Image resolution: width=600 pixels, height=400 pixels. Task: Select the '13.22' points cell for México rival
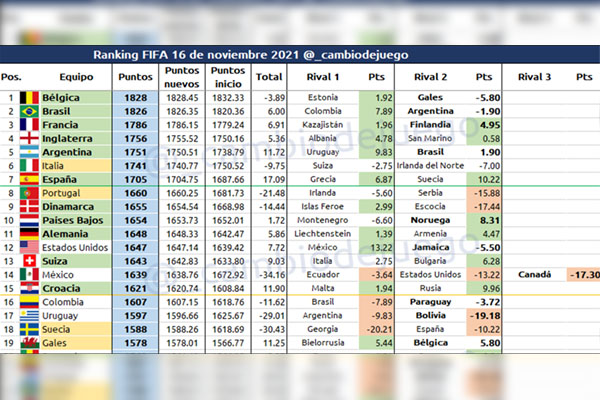pos(377,248)
